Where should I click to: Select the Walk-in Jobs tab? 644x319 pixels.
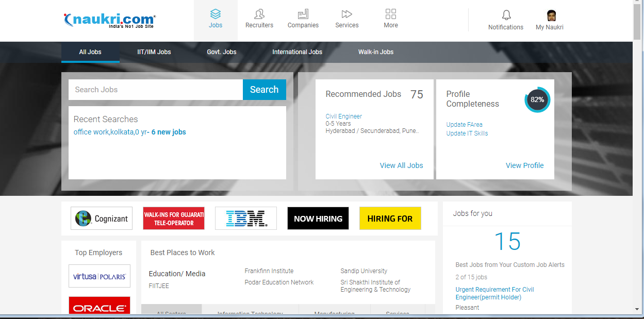coord(376,52)
